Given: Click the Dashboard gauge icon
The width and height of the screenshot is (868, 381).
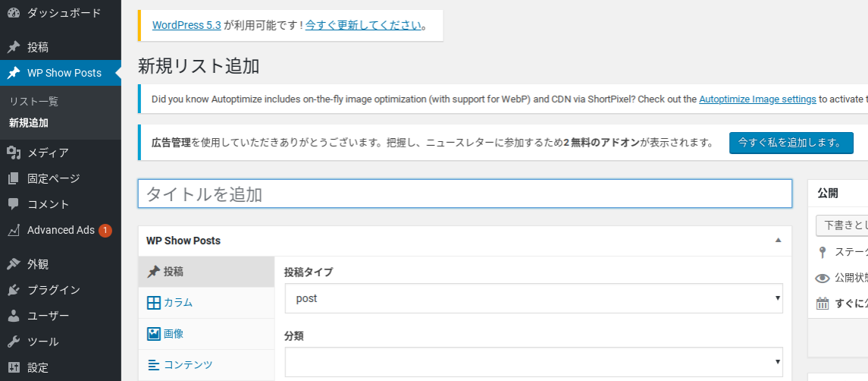Looking at the screenshot, I should click(x=13, y=13).
